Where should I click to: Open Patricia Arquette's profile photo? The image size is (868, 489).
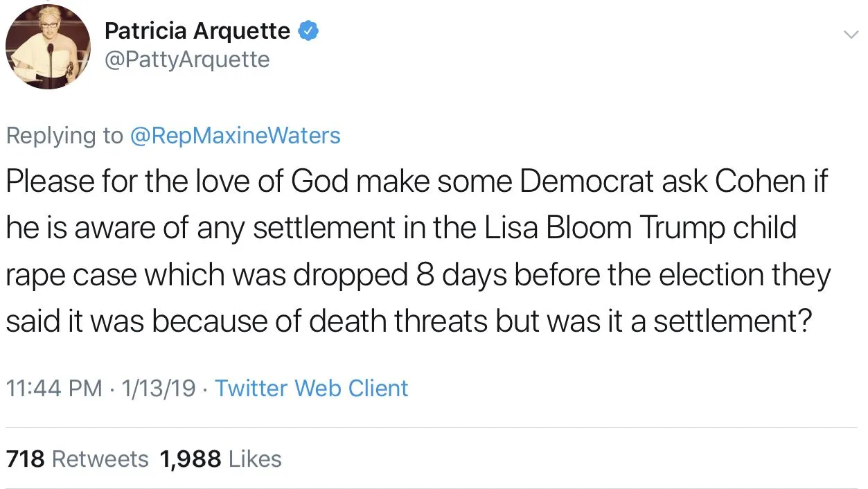coord(48,48)
